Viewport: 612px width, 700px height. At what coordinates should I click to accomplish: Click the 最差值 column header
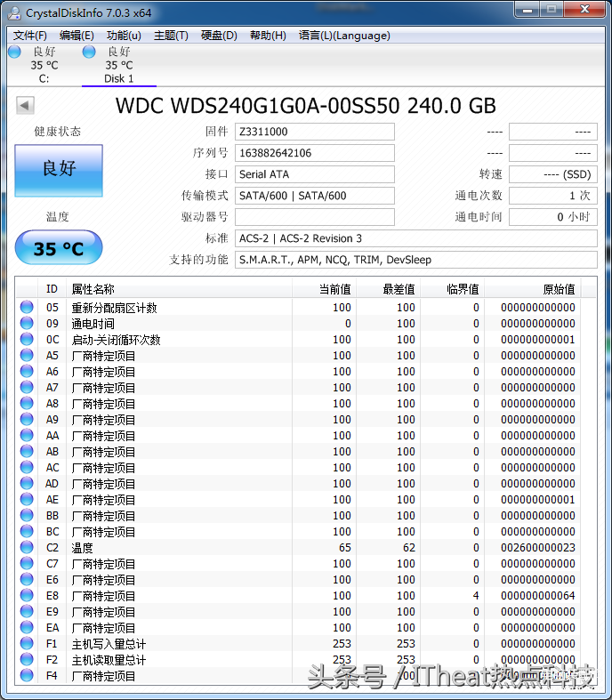click(x=388, y=289)
